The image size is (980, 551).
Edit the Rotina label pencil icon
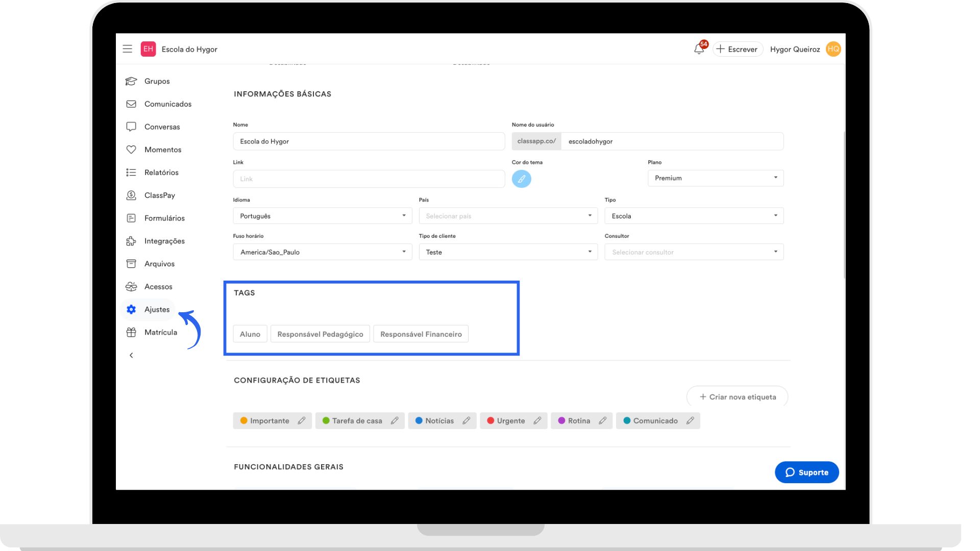pos(603,420)
